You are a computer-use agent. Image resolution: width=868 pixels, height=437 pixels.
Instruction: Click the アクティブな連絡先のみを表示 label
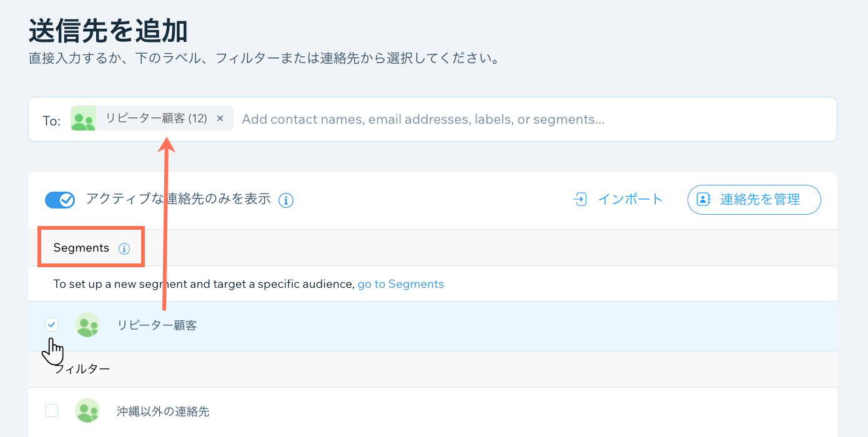point(179,199)
